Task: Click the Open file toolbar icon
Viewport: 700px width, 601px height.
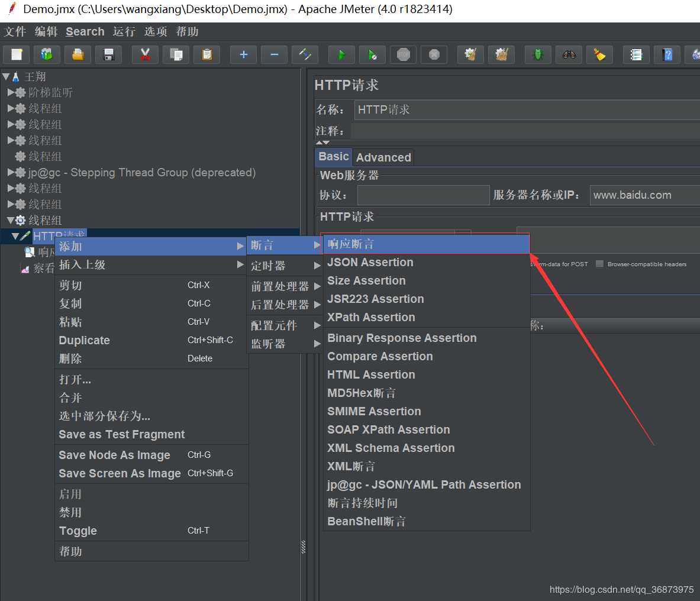Action: (x=78, y=55)
